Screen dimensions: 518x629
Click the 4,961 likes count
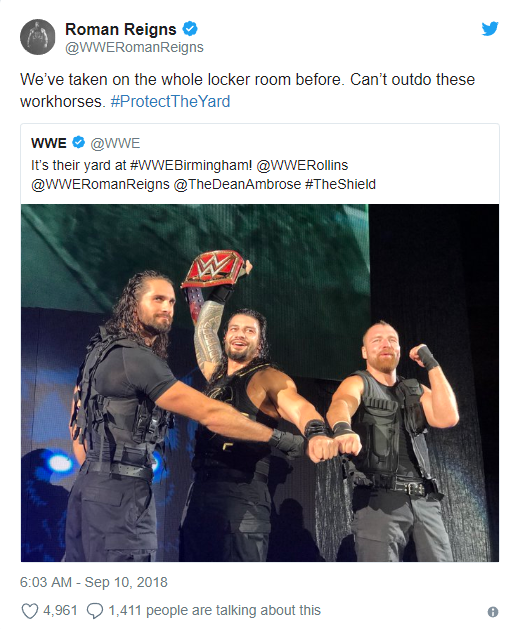[x=60, y=611]
